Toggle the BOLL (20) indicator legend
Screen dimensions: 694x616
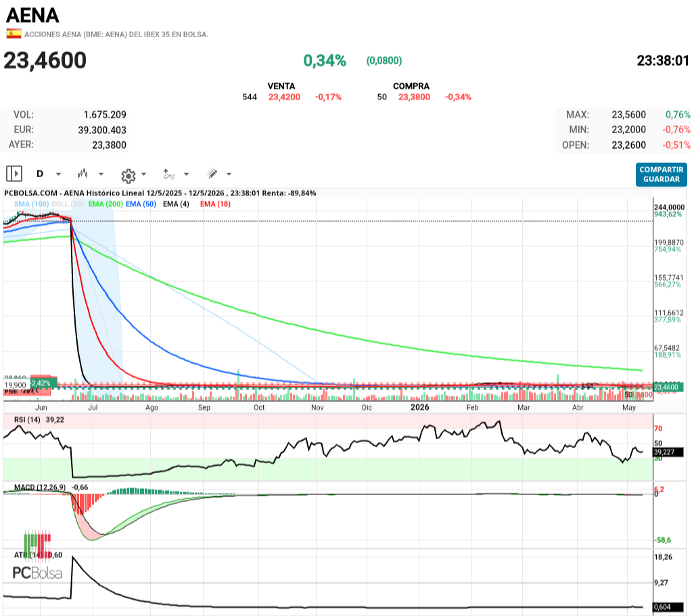click(67, 204)
